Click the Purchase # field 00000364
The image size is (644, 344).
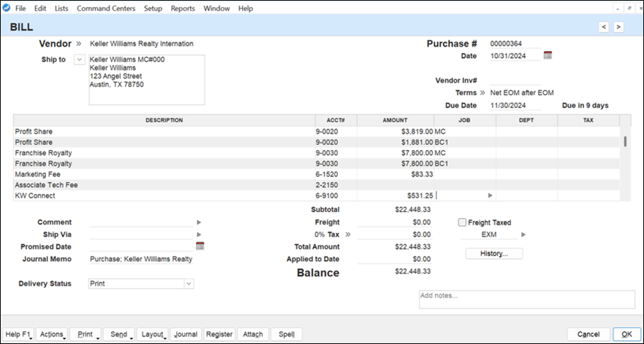pyautogui.click(x=515, y=44)
